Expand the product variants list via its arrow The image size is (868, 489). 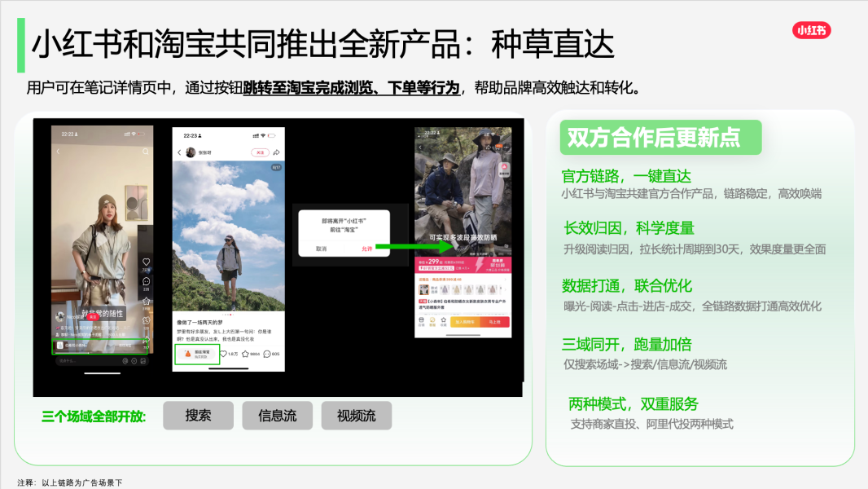click(506, 289)
